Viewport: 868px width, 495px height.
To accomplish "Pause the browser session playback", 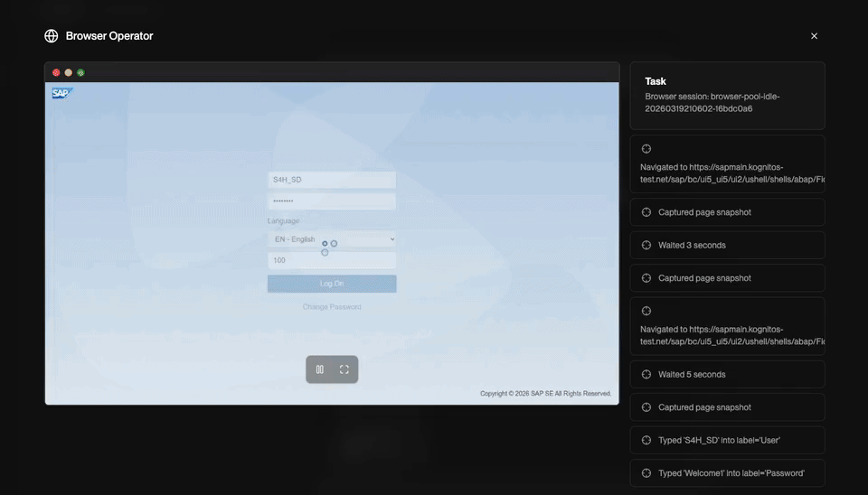I will [320, 369].
